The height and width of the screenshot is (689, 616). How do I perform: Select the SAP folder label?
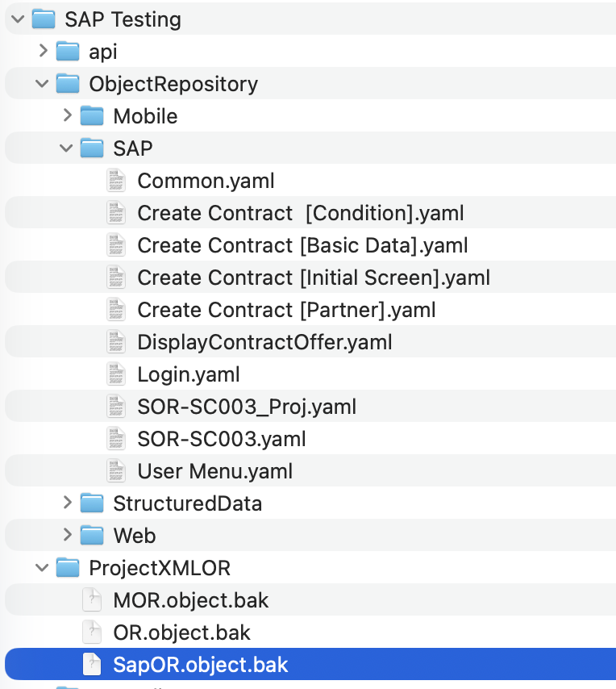(x=133, y=148)
